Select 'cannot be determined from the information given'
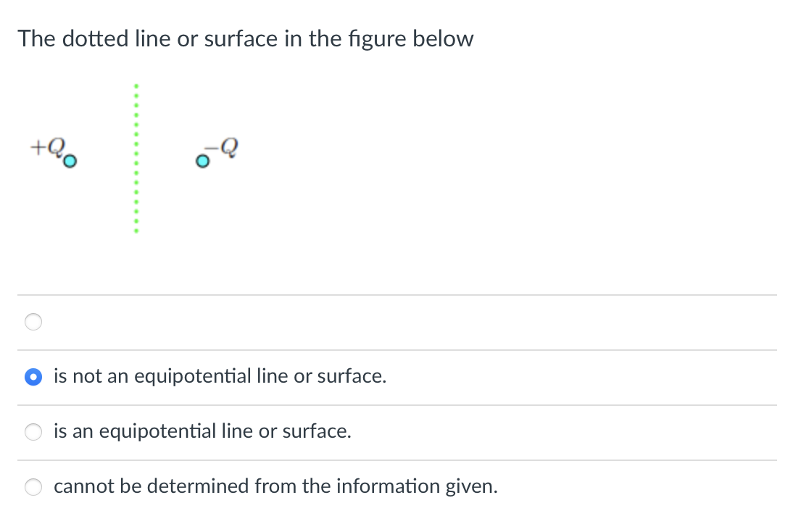The height and width of the screenshot is (532, 793). tap(33, 487)
